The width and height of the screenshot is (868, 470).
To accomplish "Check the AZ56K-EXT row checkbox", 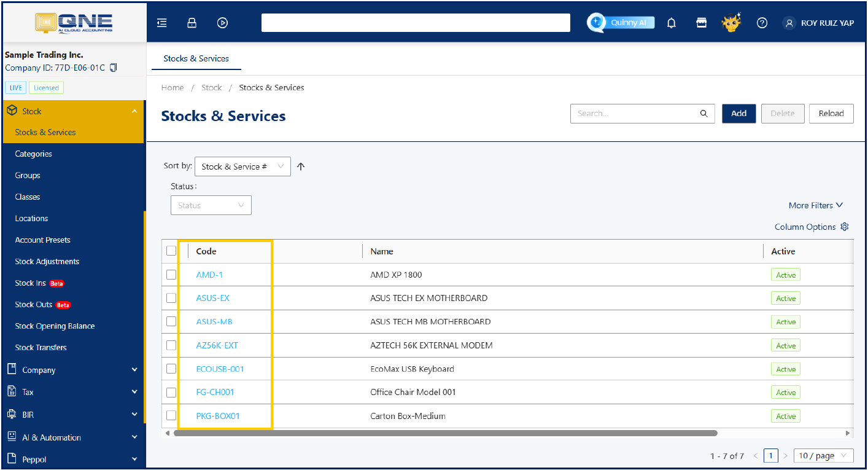I will tap(171, 345).
